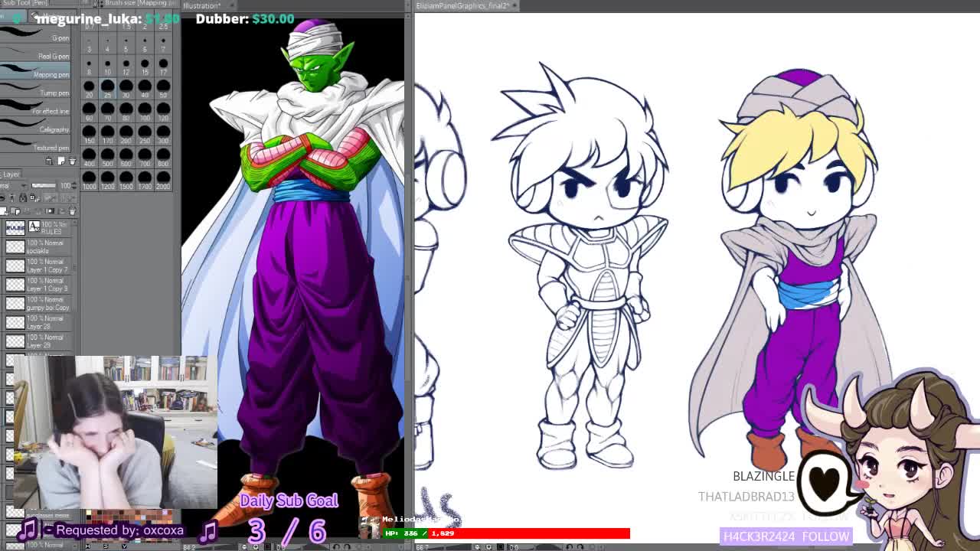Close the ElizamPanelGraphics_final2 tab

pos(514,5)
